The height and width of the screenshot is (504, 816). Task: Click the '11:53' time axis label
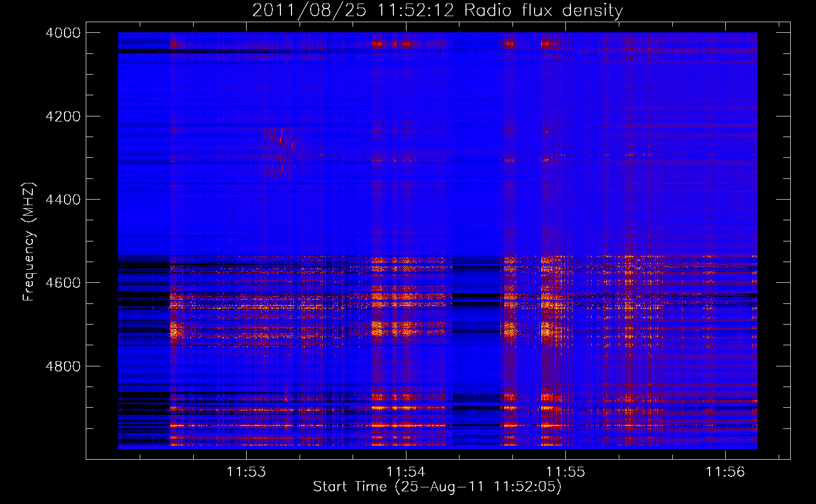[x=246, y=472]
